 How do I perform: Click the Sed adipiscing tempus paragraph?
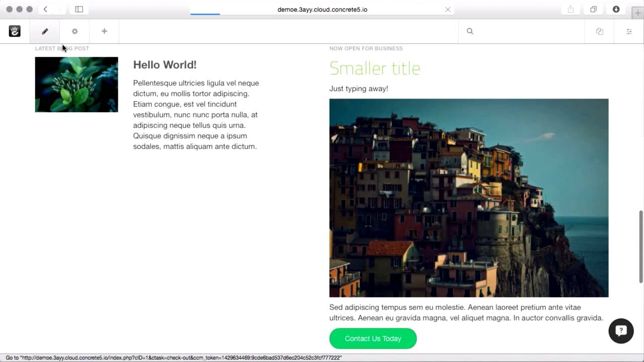[466, 312]
